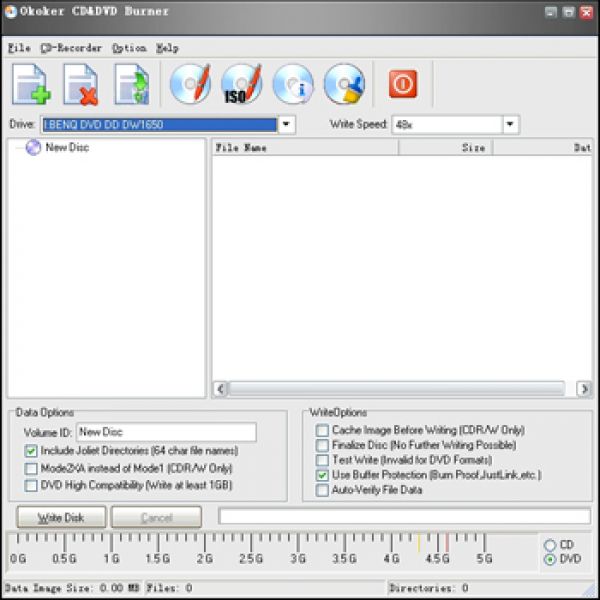Select the DVD radio button
The width and height of the screenshot is (600, 600).
click(x=550, y=559)
